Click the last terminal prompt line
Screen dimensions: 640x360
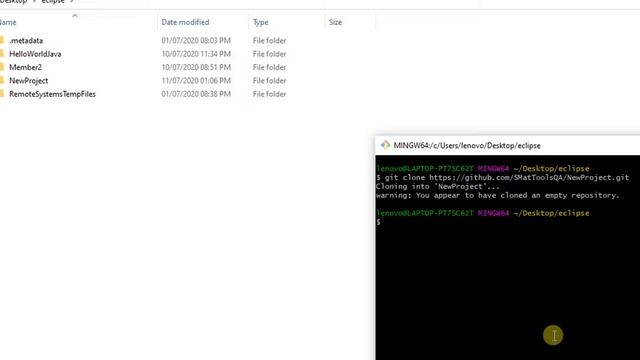tap(378, 222)
